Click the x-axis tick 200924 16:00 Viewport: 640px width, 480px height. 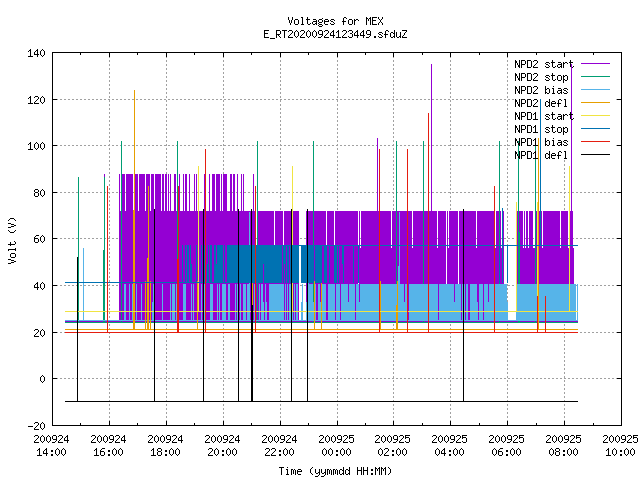click(x=109, y=446)
